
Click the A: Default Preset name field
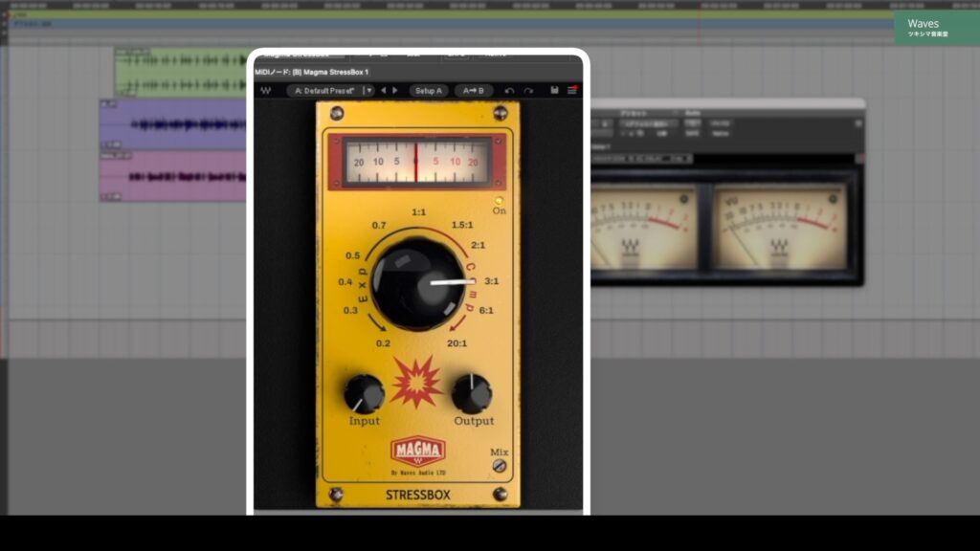(323, 91)
